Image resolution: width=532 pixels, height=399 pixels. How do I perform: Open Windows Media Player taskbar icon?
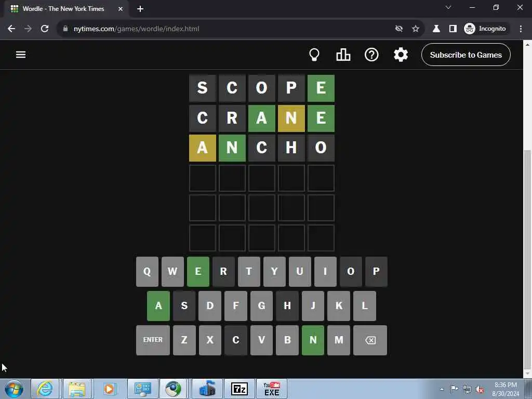[x=109, y=389]
